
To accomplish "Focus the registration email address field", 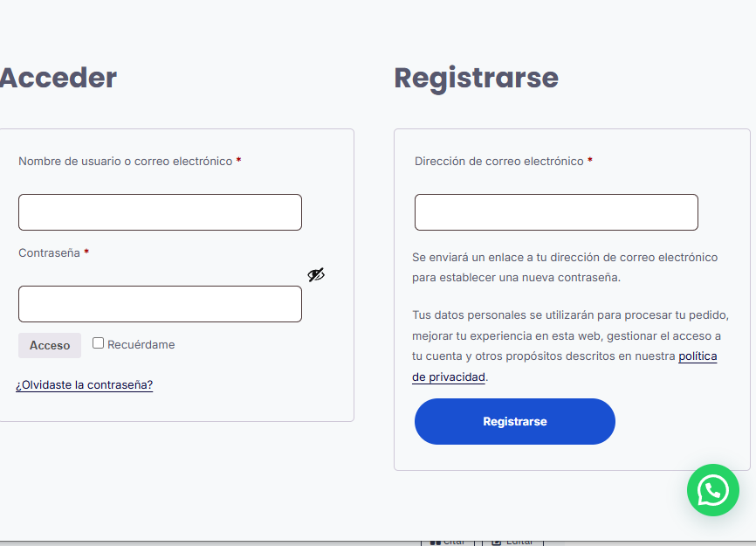I will tap(556, 212).
